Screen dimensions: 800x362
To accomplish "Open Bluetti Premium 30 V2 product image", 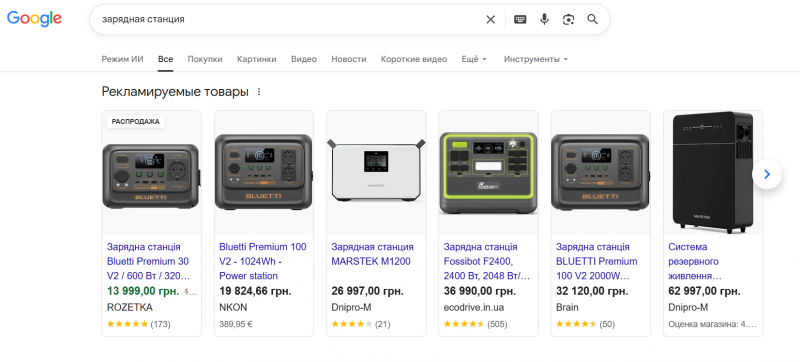I will (152, 176).
